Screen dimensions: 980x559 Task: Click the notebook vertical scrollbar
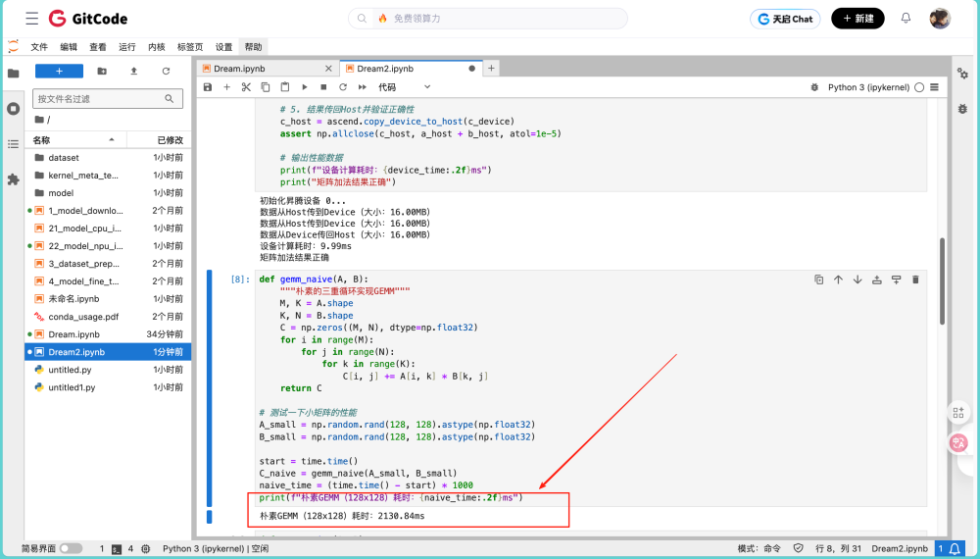[x=943, y=281]
